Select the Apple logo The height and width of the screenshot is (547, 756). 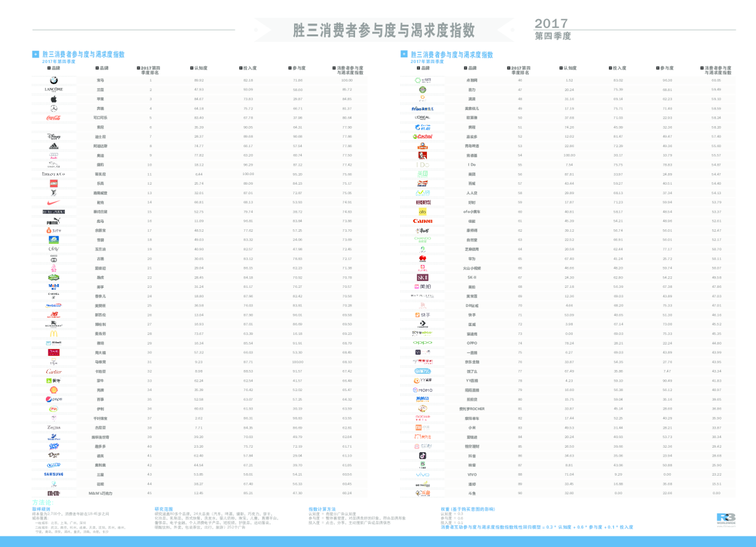click(x=54, y=99)
